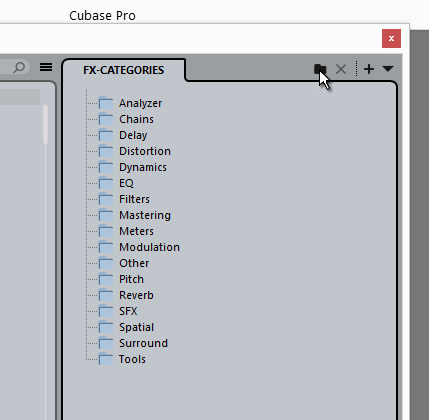Click the Modulation folder icon
The height and width of the screenshot is (420, 429).
106,247
